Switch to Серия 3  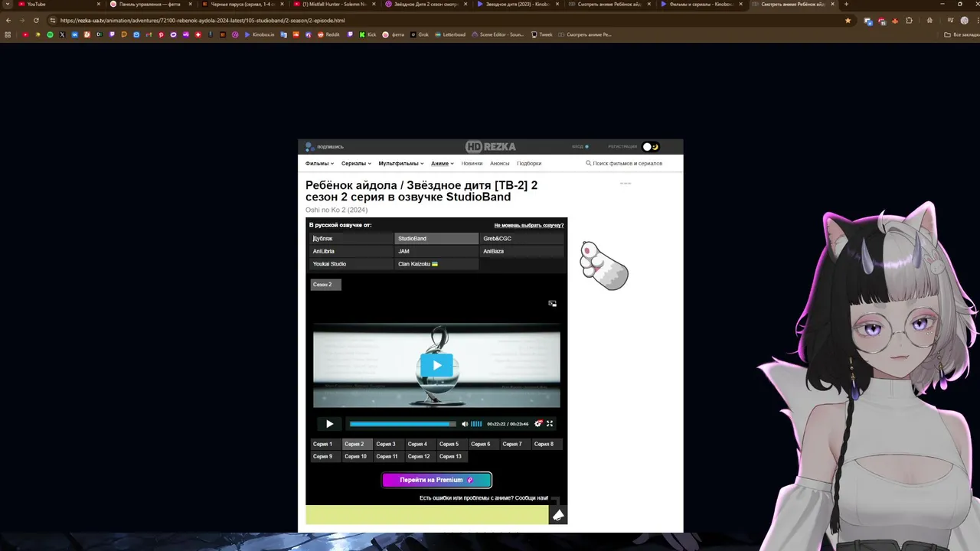[x=389, y=444]
